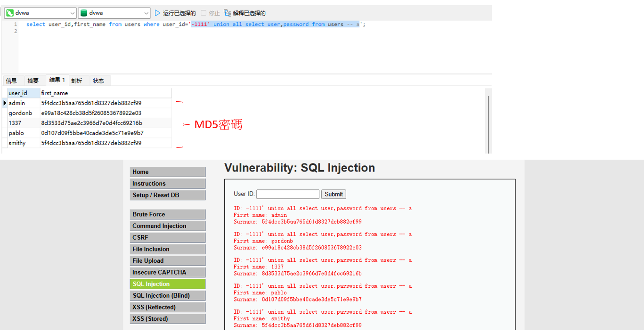Viewport: 644px width, 333px height.
Task: Click the explain plan icon
Action: (228, 13)
